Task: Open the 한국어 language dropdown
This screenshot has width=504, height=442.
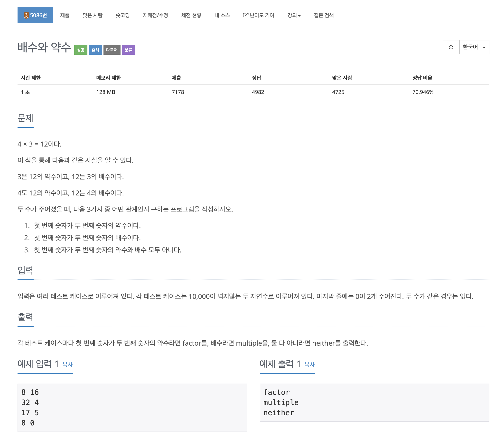Action: 474,47
